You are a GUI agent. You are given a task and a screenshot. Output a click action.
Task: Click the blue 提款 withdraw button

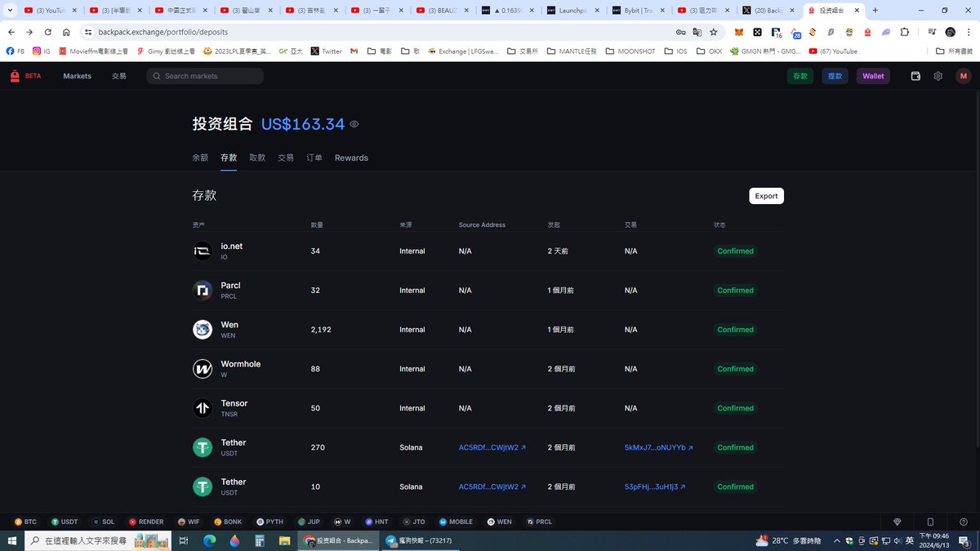pyautogui.click(x=835, y=76)
